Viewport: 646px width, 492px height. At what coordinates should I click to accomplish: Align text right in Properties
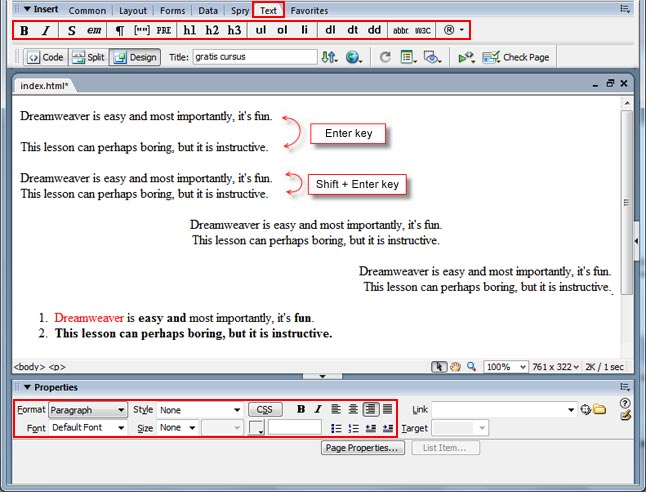pos(370,409)
